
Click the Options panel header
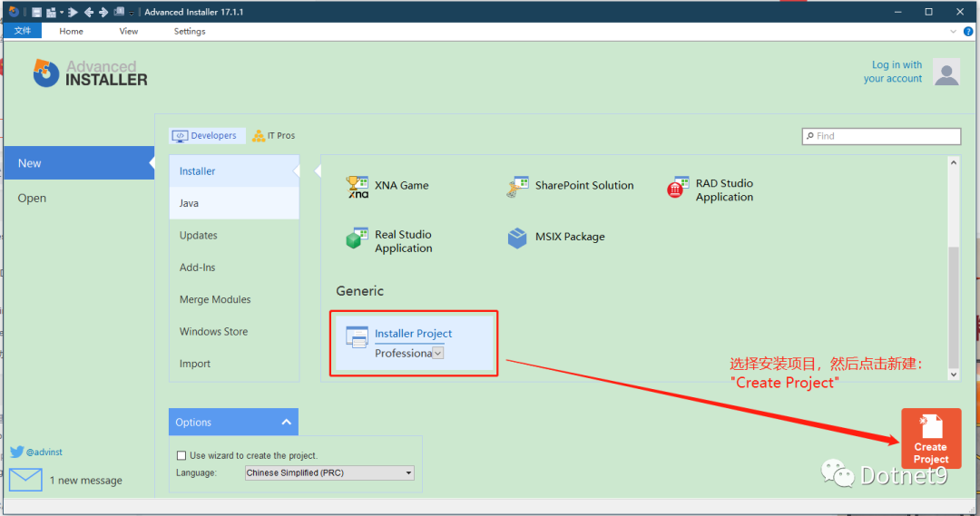234,423
